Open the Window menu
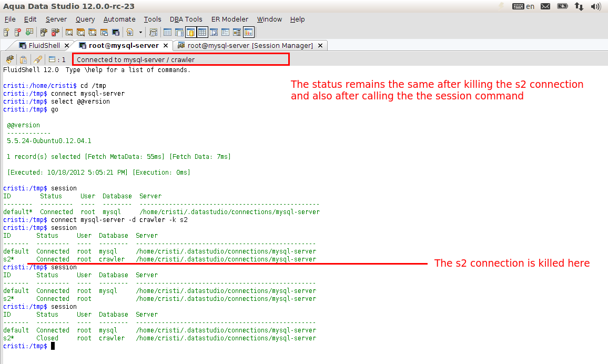 coord(269,19)
